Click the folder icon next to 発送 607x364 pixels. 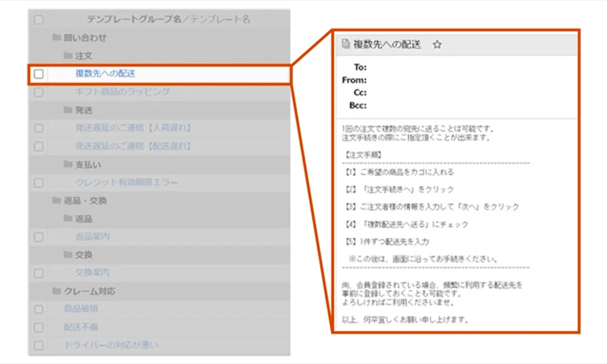68,110
